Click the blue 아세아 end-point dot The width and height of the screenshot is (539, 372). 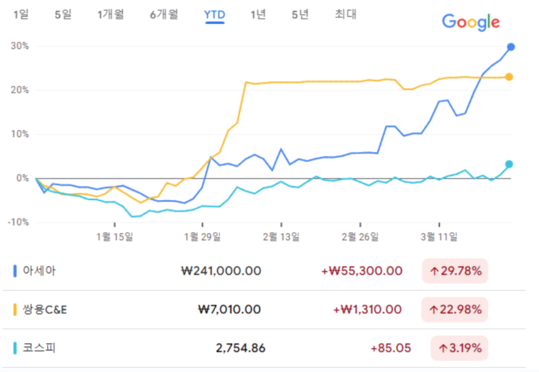[511, 47]
